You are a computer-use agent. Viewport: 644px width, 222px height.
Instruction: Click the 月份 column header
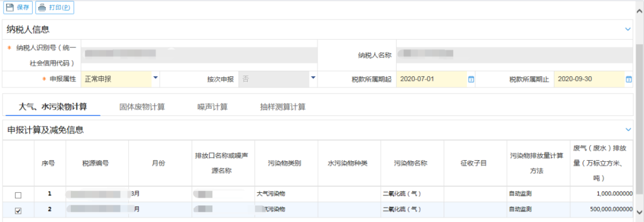[x=160, y=163]
